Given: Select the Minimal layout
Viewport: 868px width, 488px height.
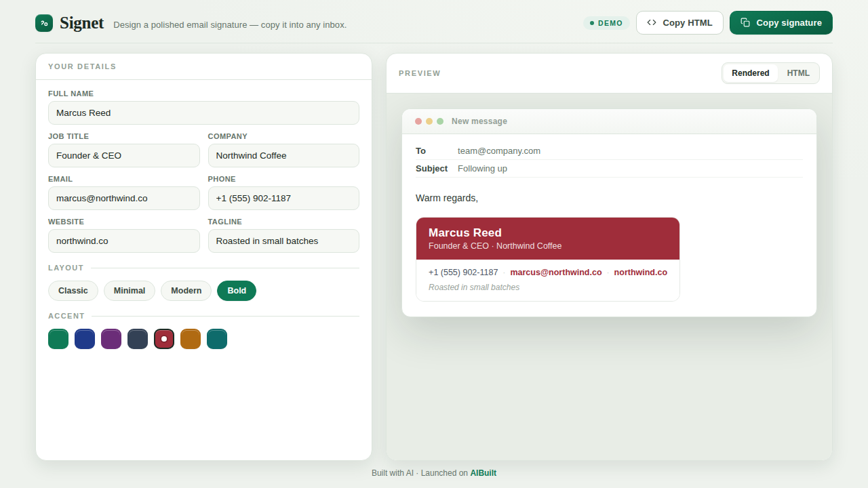Looking at the screenshot, I should coord(130,291).
